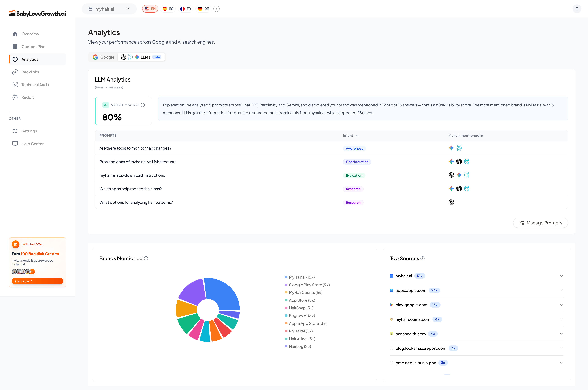This screenshot has width=588, height=390.
Task: Switch language to ES
Action: click(168, 9)
